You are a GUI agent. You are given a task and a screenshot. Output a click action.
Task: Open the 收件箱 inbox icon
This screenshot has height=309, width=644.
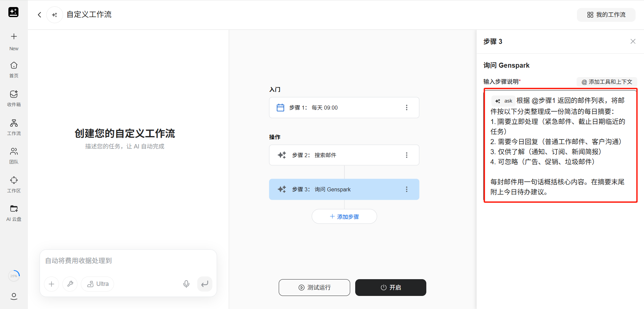pyautogui.click(x=14, y=94)
